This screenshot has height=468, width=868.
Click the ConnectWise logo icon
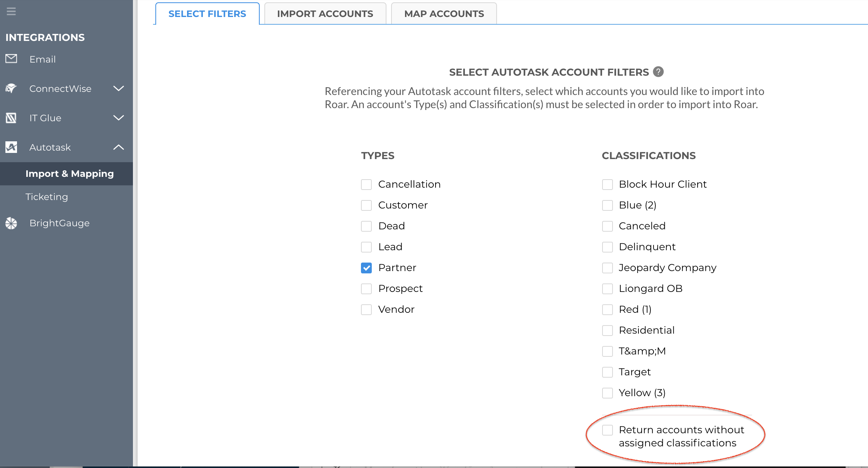11,88
